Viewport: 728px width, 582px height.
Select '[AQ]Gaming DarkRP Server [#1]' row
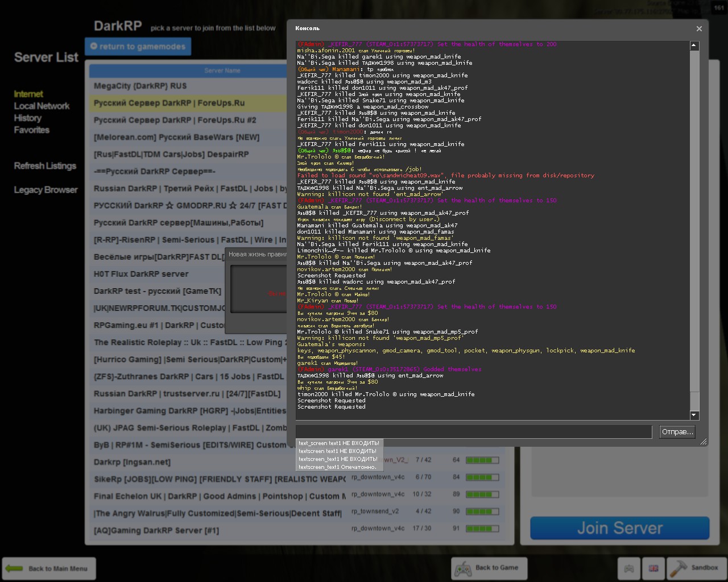297,530
